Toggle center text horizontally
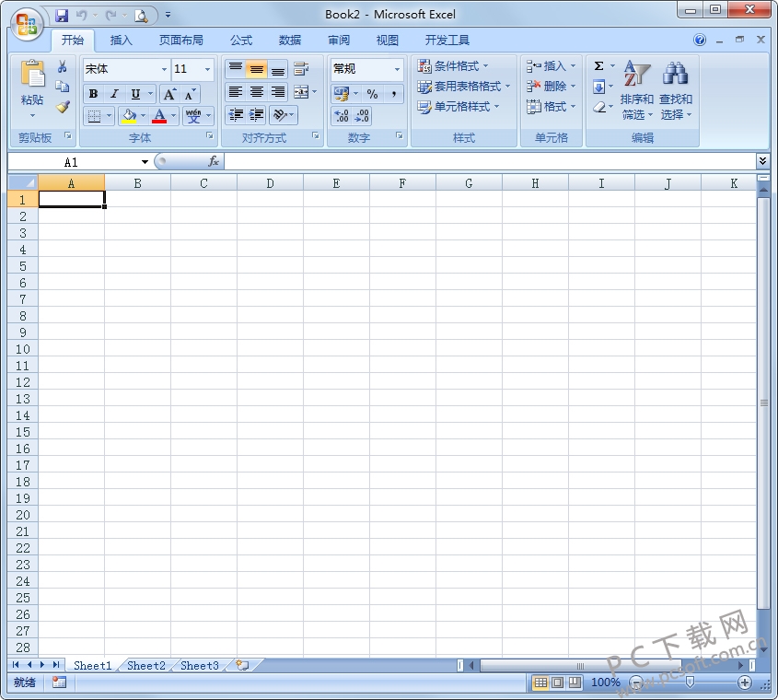 tap(257, 92)
